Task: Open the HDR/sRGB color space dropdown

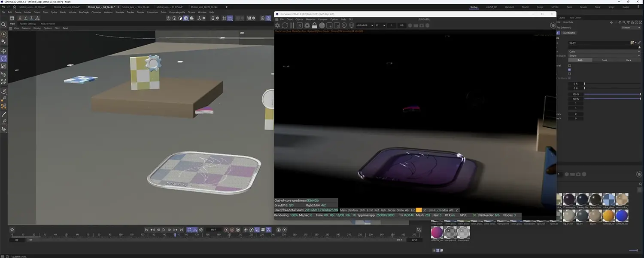Action: point(365,25)
